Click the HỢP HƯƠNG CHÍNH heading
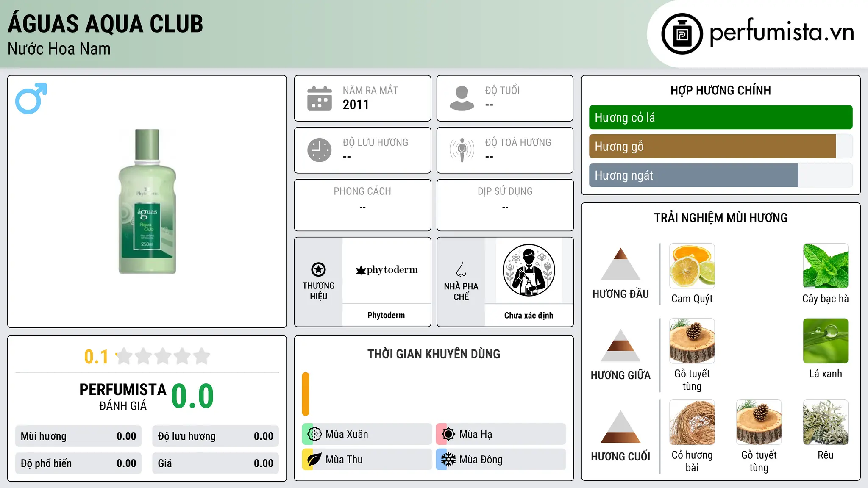Image resolution: width=868 pixels, height=488 pixels. point(721,91)
